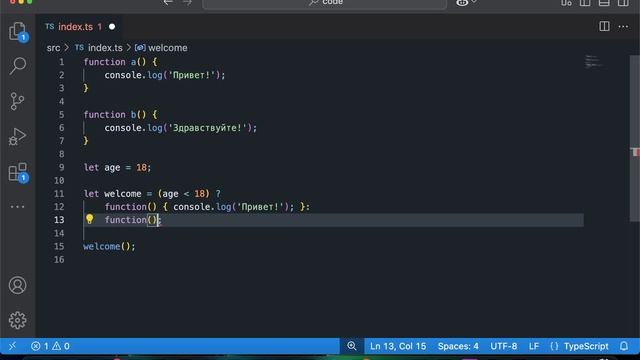
Task: Click the welcome variable on line 11
Action: [123, 193]
